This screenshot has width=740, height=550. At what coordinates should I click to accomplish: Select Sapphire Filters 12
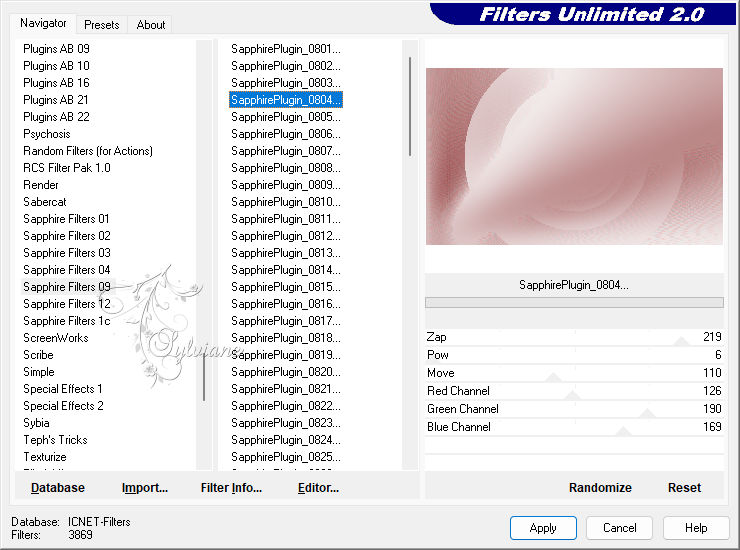[x=67, y=304]
